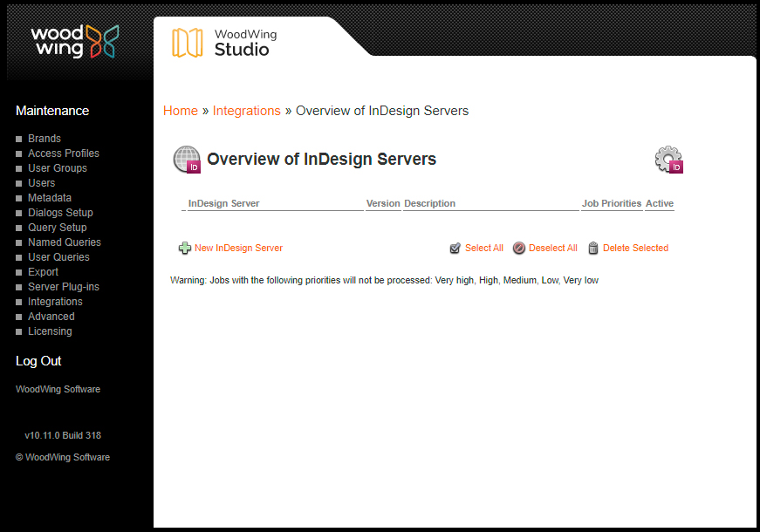Click Overview of InDesign Servers in the breadcrumb

(382, 111)
